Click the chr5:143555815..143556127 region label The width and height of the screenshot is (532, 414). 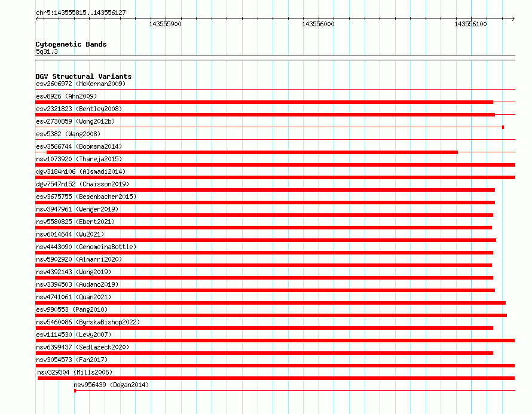(x=81, y=13)
